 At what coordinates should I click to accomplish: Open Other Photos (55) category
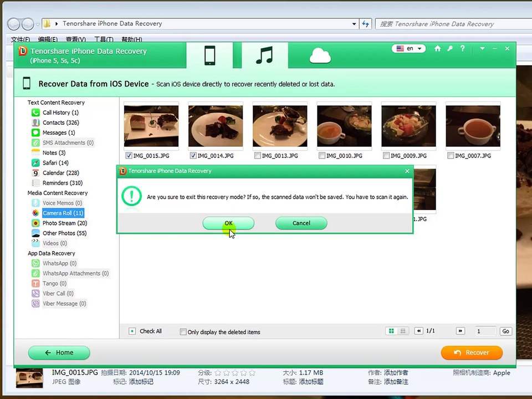tap(64, 233)
